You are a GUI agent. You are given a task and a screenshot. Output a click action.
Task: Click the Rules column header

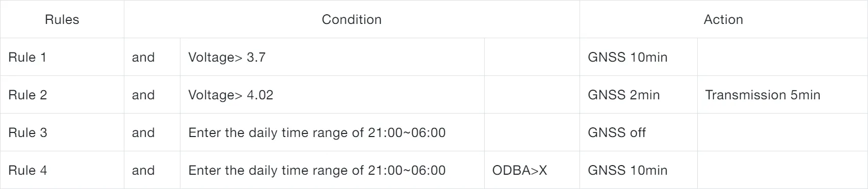(62, 19)
